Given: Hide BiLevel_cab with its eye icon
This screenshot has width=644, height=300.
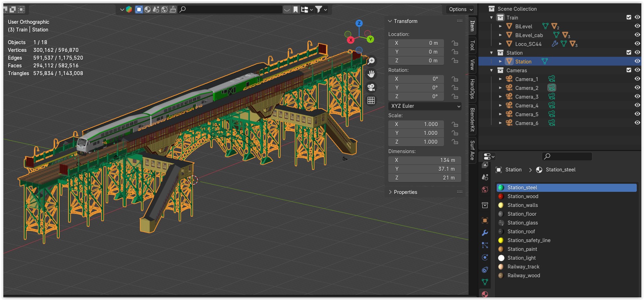Looking at the screenshot, I should [x=637, y=35].
